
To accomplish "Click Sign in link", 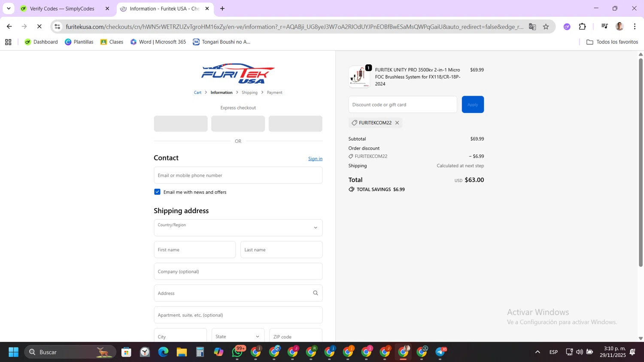I will coord(315,159).
